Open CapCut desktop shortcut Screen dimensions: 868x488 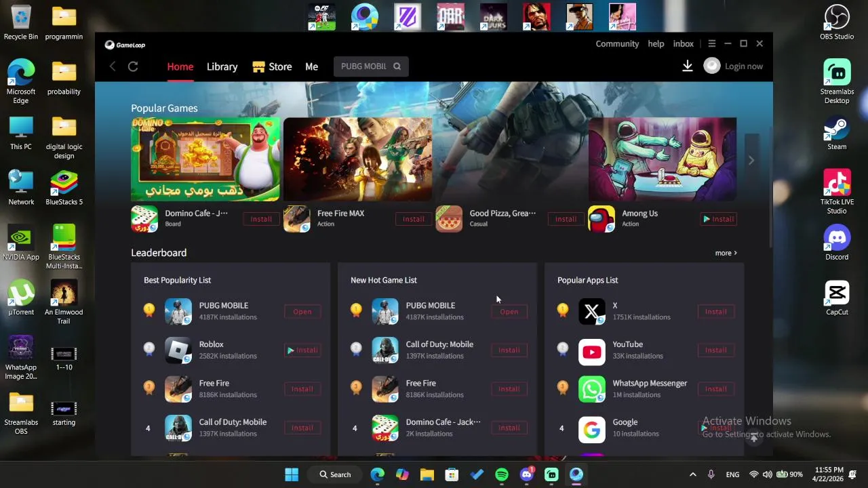coord(837,299)
